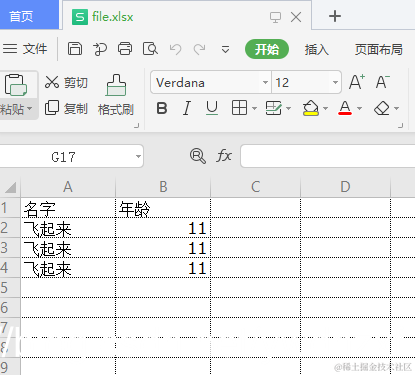Click the font size 12 field
Screen dimensions: 415x375
(x=301, y=82)
